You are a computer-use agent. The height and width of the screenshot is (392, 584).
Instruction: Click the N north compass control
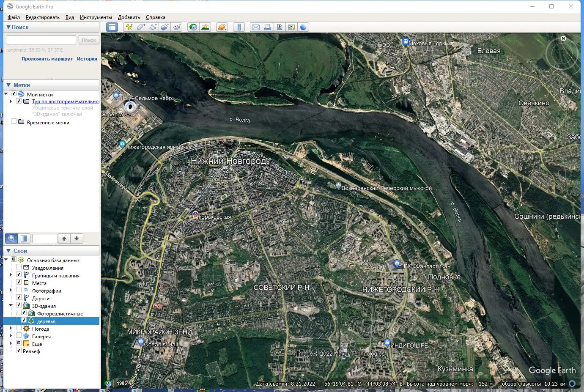pyautogui.click(x=563, y=38)
